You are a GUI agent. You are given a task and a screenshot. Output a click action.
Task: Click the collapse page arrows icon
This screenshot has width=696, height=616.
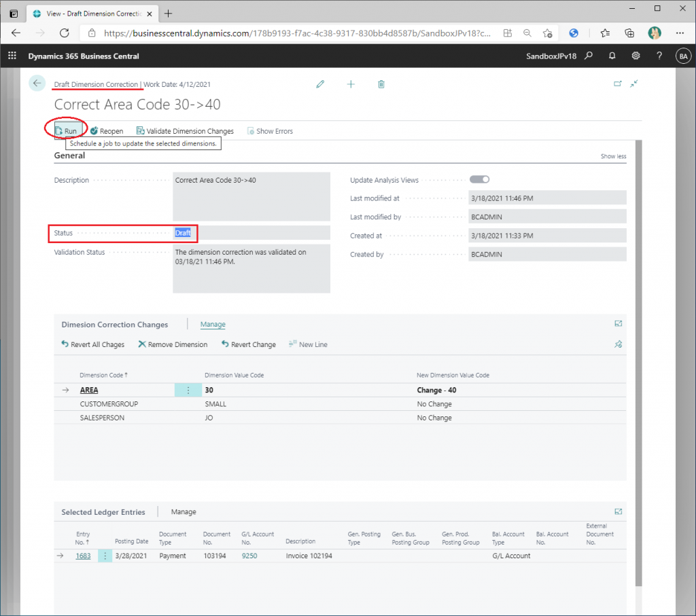click(x=634, y=84)
